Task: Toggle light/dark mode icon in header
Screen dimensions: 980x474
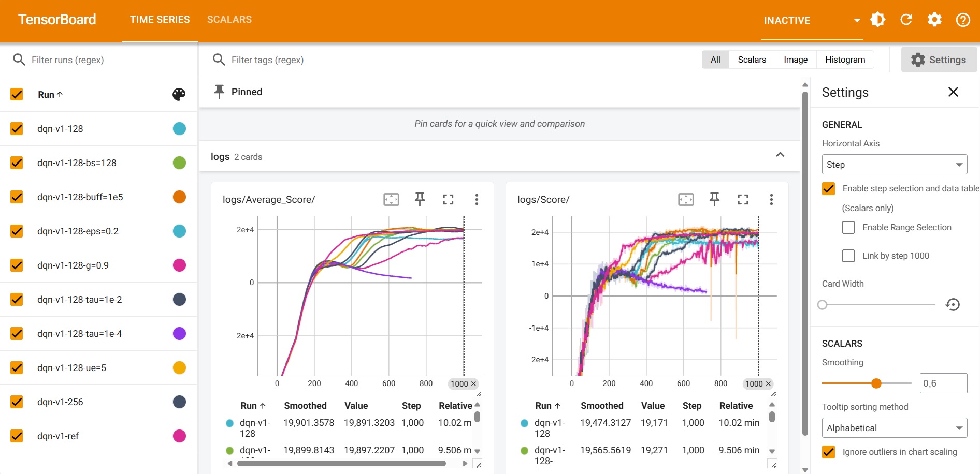Action: (877, 20)
